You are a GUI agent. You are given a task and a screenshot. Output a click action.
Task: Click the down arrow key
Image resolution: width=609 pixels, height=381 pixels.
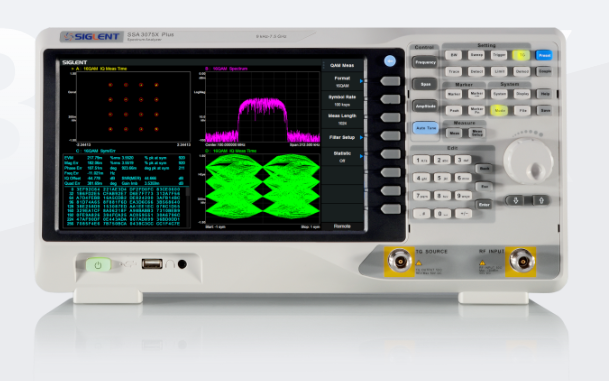516,200
